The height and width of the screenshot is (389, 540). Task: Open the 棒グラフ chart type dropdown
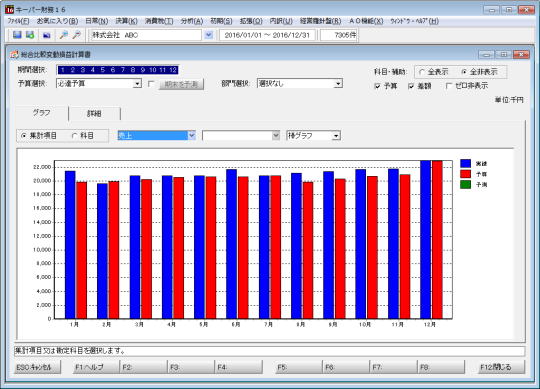[336, 136]
